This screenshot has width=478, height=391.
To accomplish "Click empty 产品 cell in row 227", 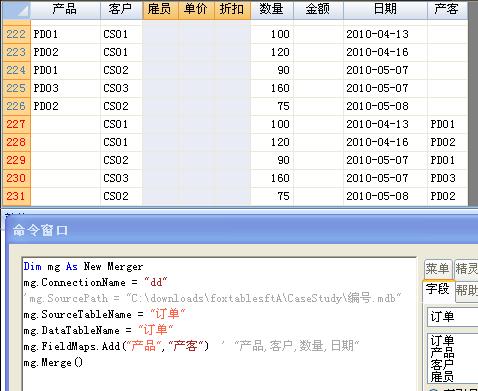I will 66,124.
